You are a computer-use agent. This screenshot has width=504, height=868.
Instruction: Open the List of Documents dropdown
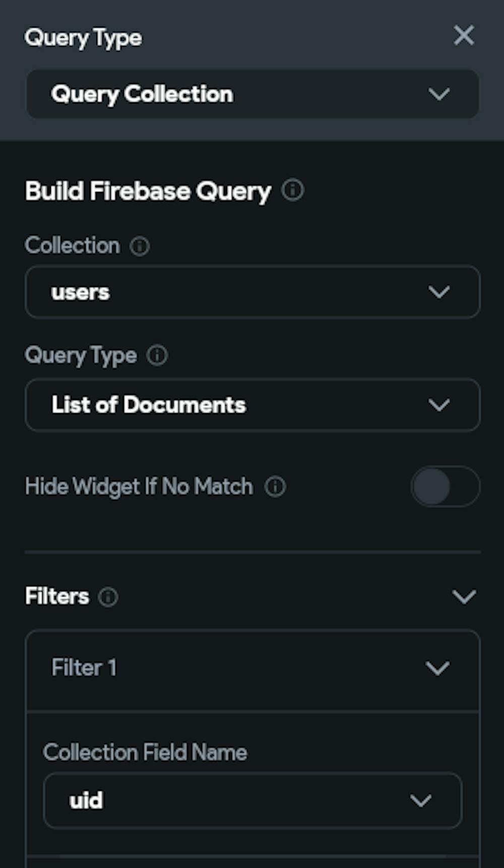pos(252,405)
